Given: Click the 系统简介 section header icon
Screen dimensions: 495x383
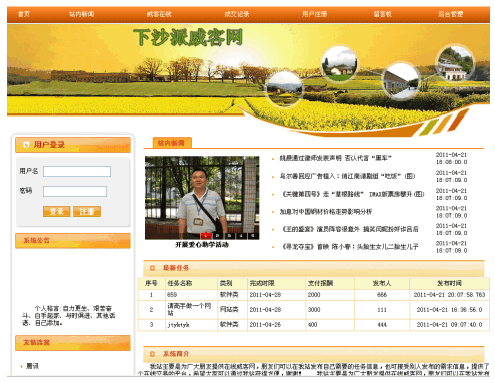Looking at the screenshot, I should (x=152, y=354).
